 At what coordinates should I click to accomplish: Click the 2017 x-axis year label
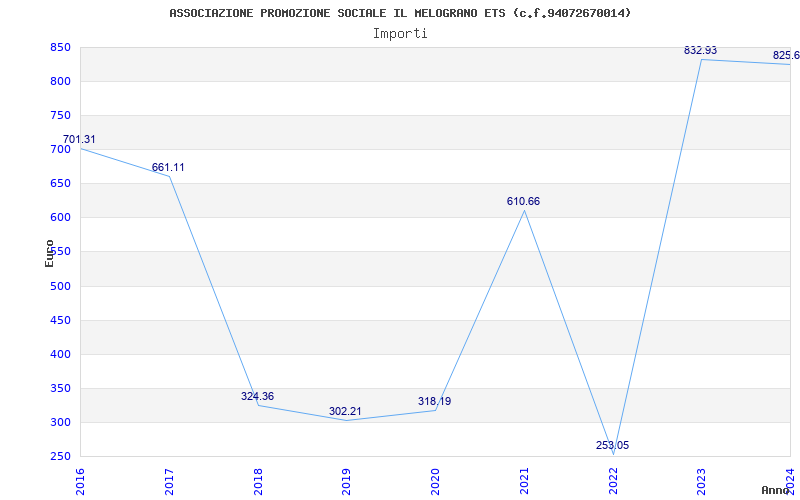[x=169, y=482]
